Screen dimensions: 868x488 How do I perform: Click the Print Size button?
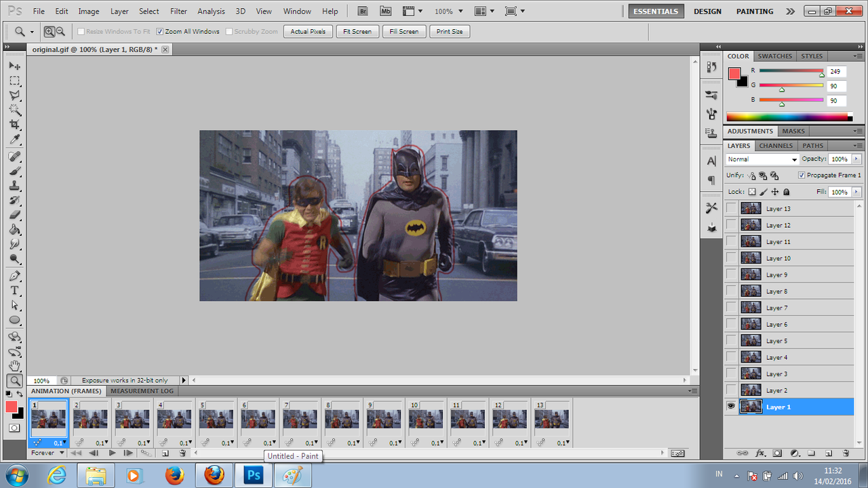pyautogui.click(x=450, y=32)
